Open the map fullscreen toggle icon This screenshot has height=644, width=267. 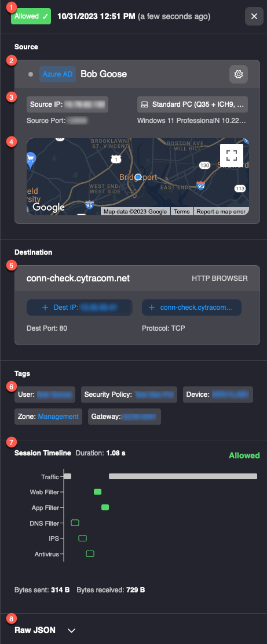tap(232, 155)
